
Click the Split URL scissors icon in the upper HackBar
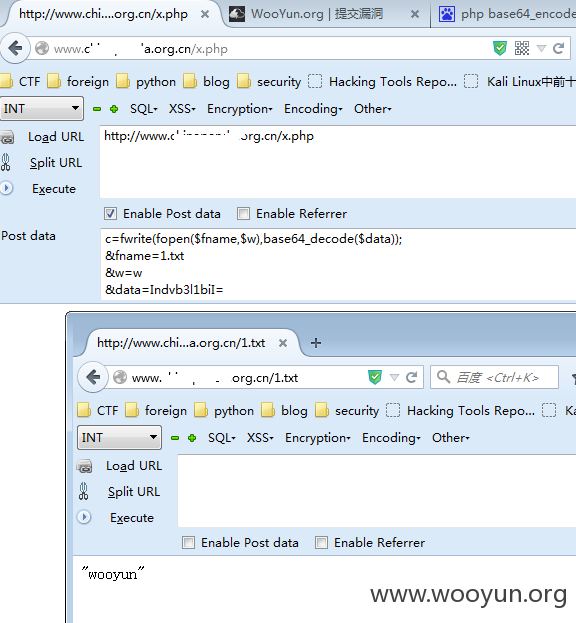[6, 163]
